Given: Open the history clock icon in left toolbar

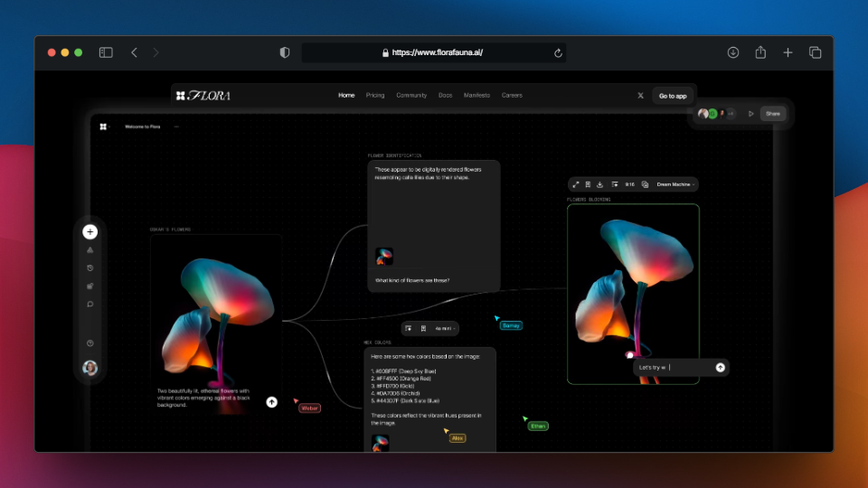Looking at the screenshot, I should pyautogui.click(x=90, y=267).
